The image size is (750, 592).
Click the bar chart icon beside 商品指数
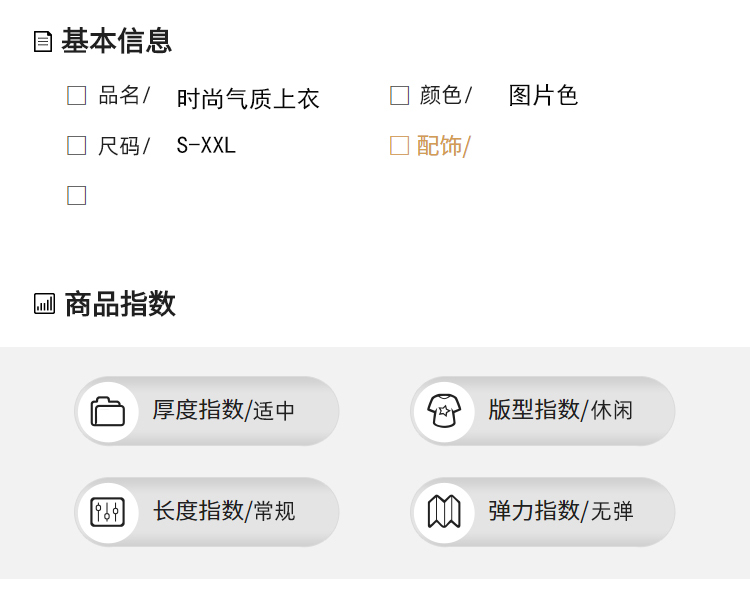(44, 304)
